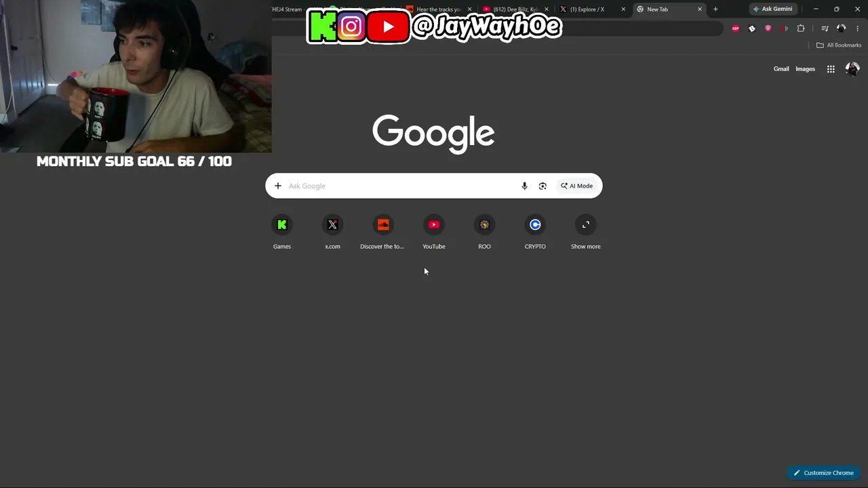Close the (1) Explore / X tab

pyautogui.click(x=623, y=9)
